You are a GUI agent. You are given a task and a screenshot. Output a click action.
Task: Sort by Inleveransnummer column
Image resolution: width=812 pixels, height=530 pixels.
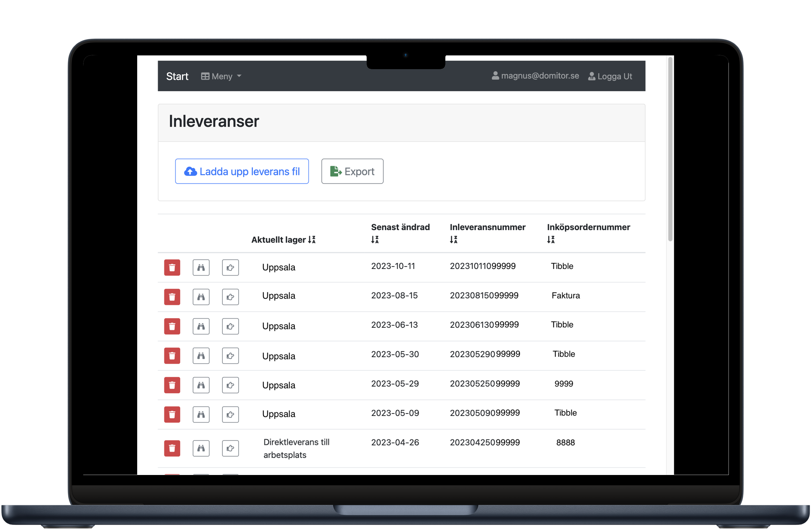(453, 240)
